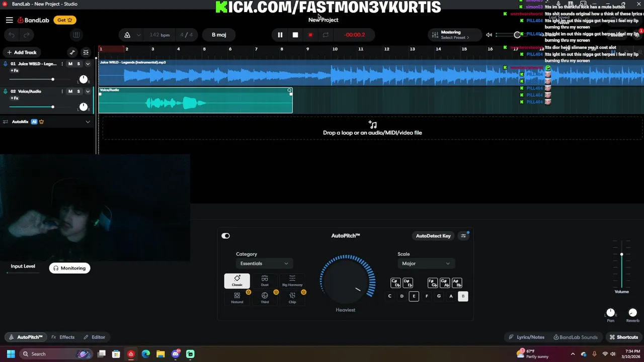Mute the Juice WRLD track
Viewport: 644px width, 362px height.
(70, 64)
